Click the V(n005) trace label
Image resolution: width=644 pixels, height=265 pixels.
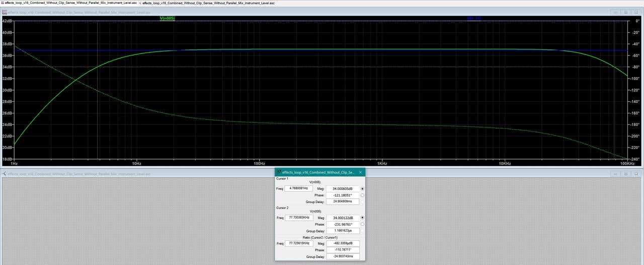tap(167, 19)
